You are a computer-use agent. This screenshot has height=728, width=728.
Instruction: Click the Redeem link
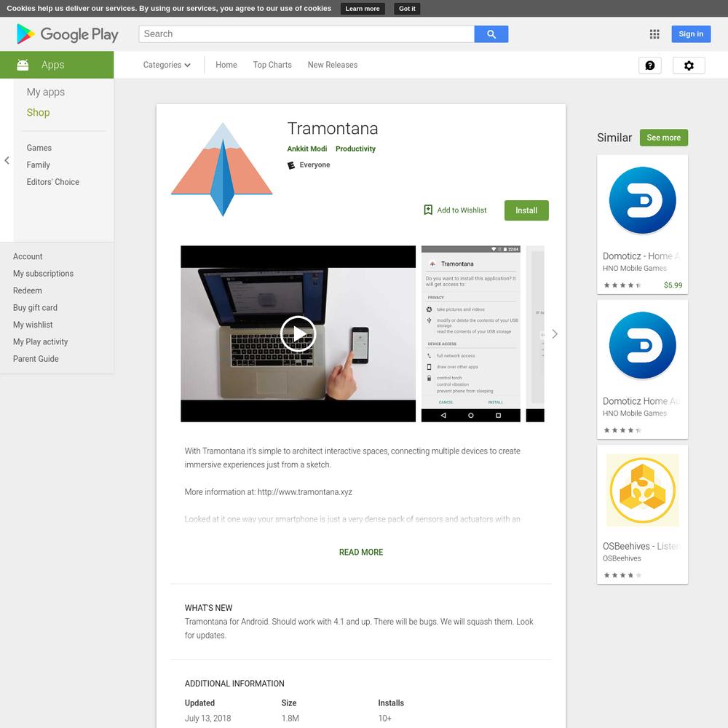(28, 290)
